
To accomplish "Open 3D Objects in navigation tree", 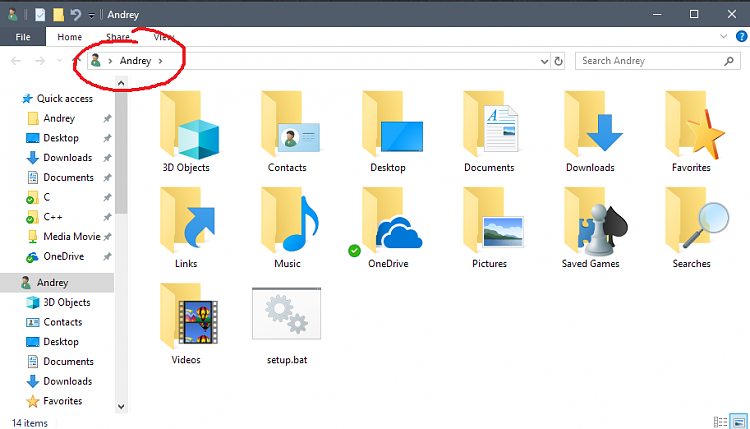I will (66, 302).
